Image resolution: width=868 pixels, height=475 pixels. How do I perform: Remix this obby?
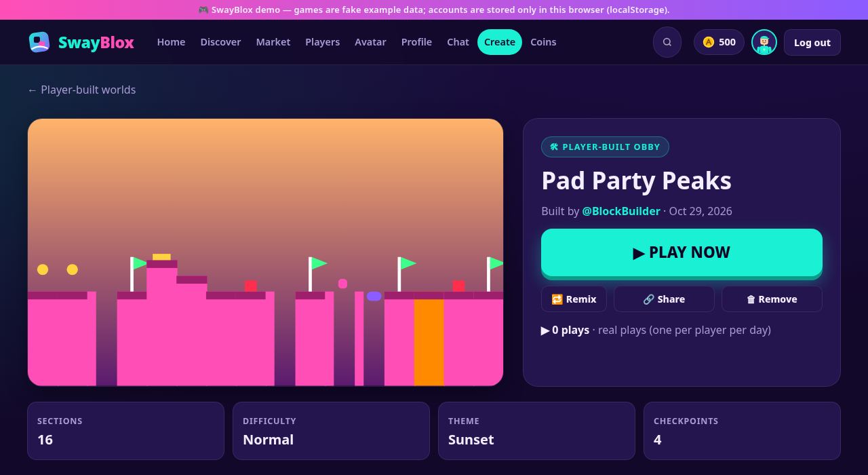tap(574, 299)
